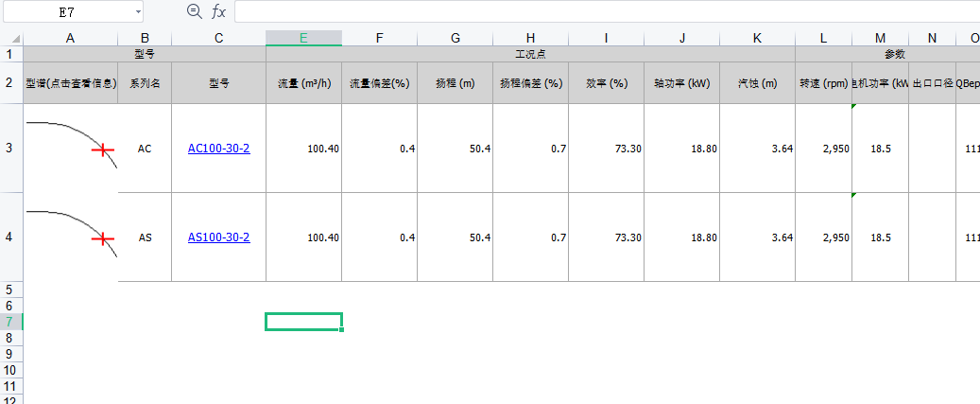
Task: Click the 扬程 (m) header cell
Action: coord(455,82)
